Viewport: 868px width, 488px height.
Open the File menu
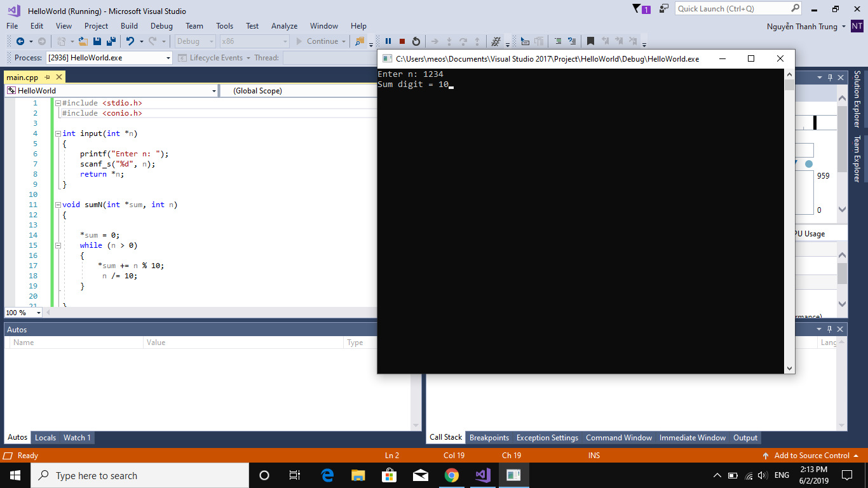[12, 26]
